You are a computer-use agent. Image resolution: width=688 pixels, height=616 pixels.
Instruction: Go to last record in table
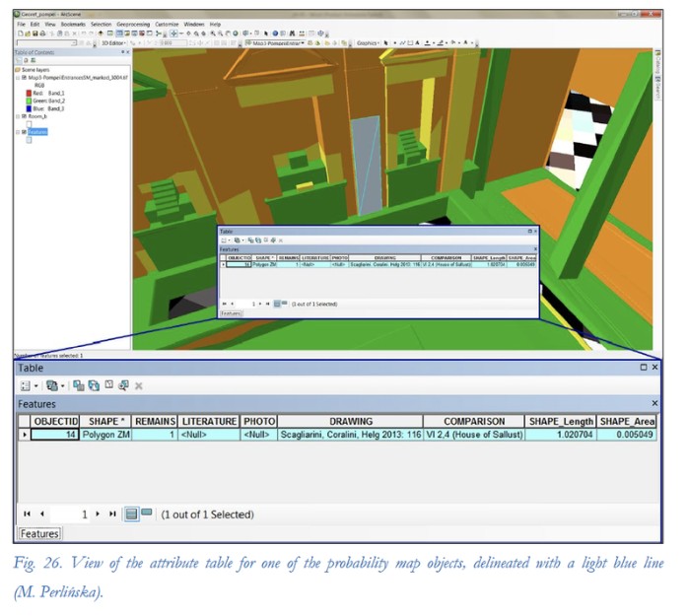tap(112, 514)
